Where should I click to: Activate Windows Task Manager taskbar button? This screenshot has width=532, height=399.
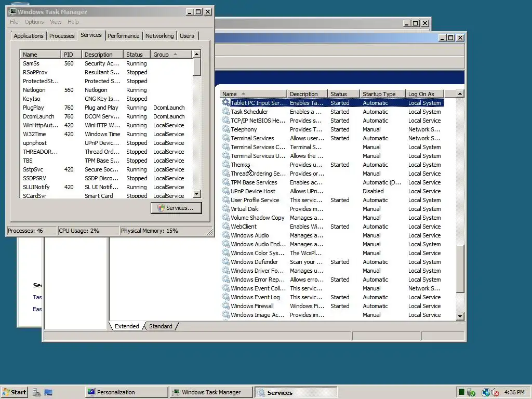pos(211,392)
